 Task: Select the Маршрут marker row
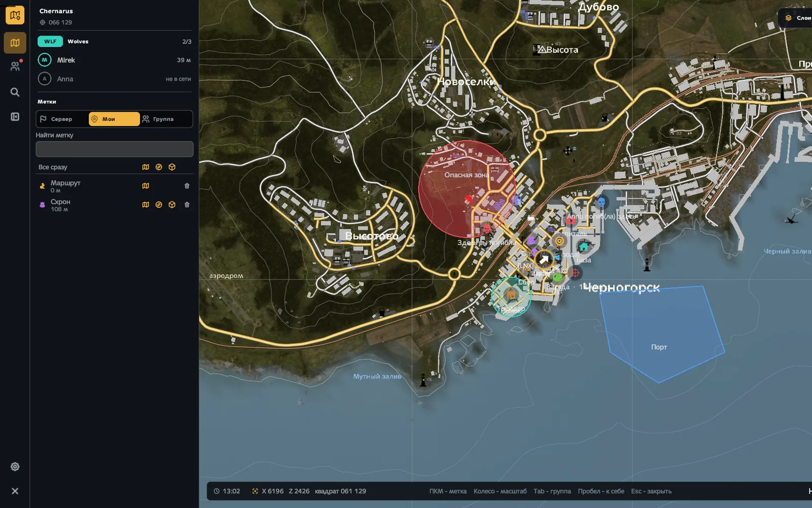tap(114, 186)
